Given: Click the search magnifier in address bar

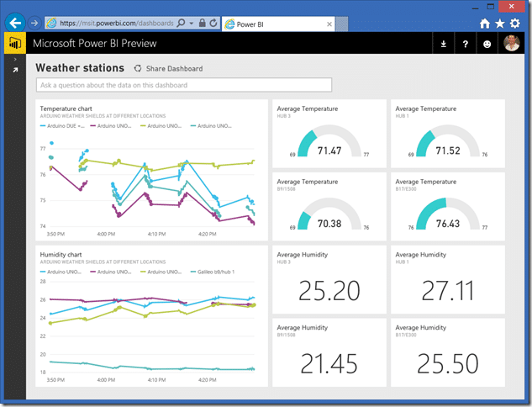Looking at the screenshot, I should tap(182, 23).
